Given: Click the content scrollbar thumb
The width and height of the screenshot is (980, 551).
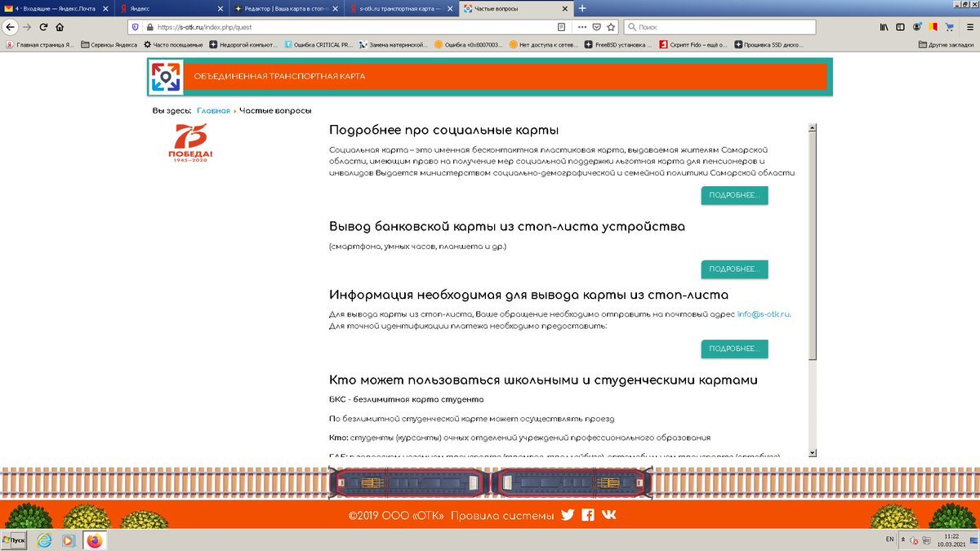Looking at the screenshot, I should pos(812,245).
